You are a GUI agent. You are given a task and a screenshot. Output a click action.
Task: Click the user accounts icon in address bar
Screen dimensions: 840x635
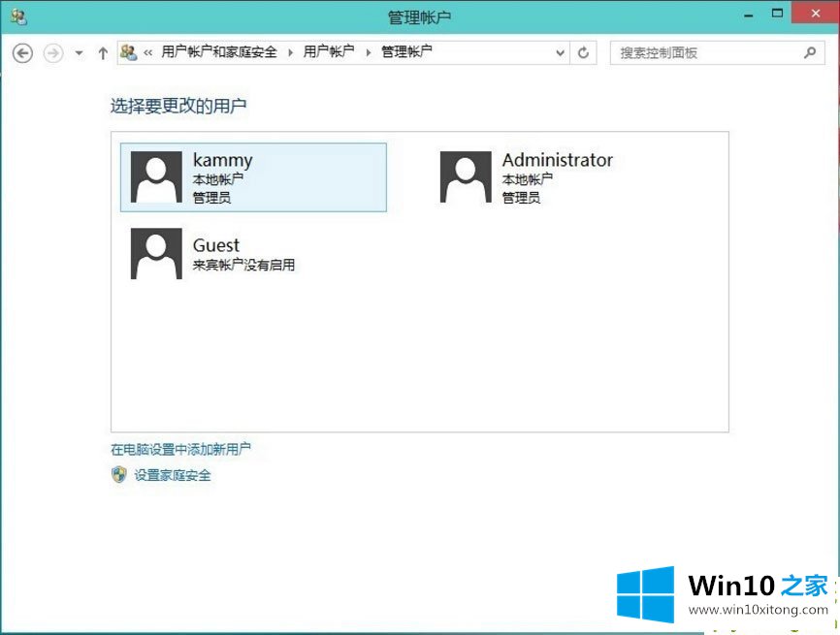coord(129,52)
